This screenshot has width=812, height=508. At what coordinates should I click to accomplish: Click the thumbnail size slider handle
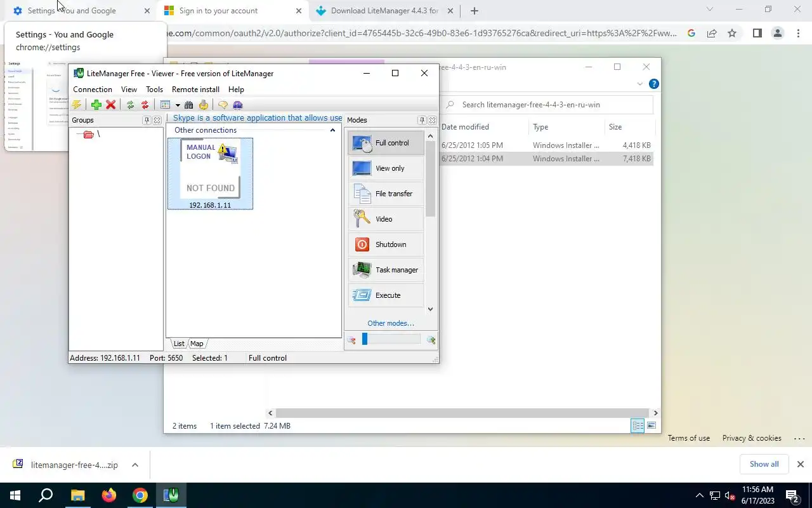pyautogui.click(x=365, y=339)
